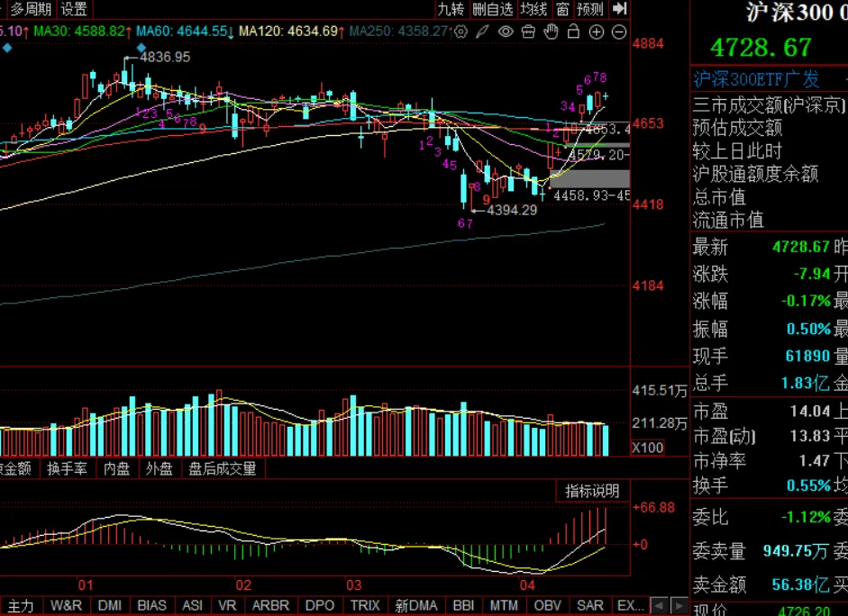Open the 多周期 multi-period menu
The image size is (848, 616).
[x=31, y=9]
